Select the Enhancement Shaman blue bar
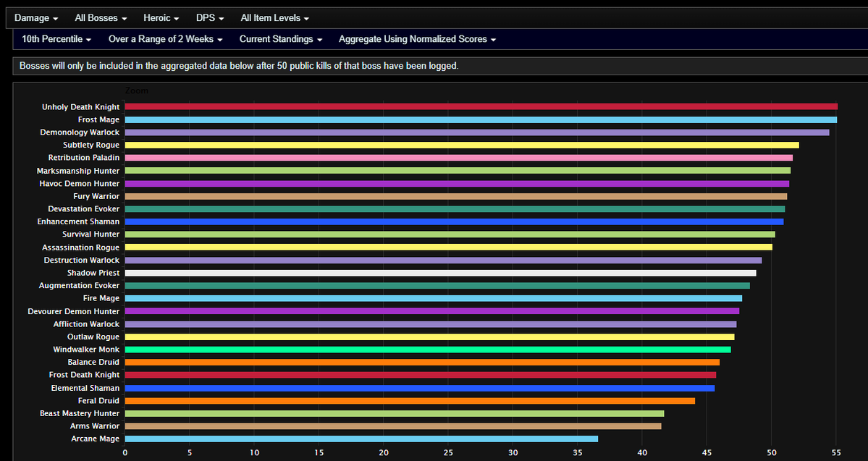 [454, 222]
